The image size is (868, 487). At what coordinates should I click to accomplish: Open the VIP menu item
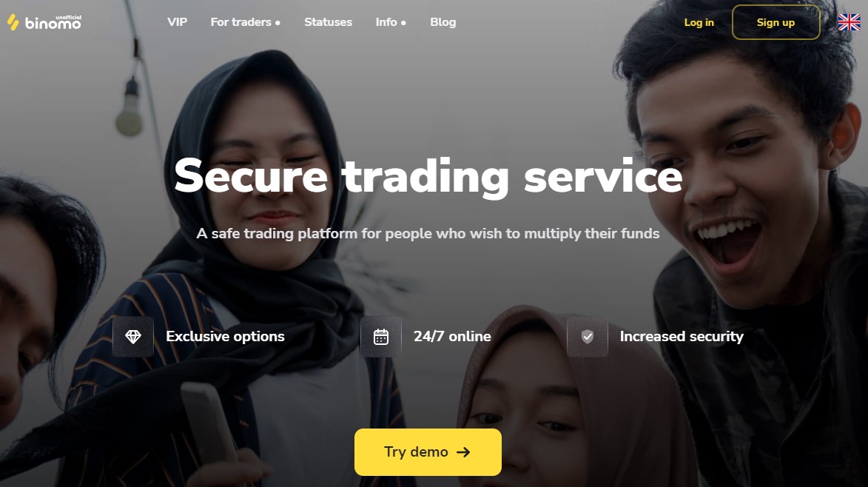177,22
